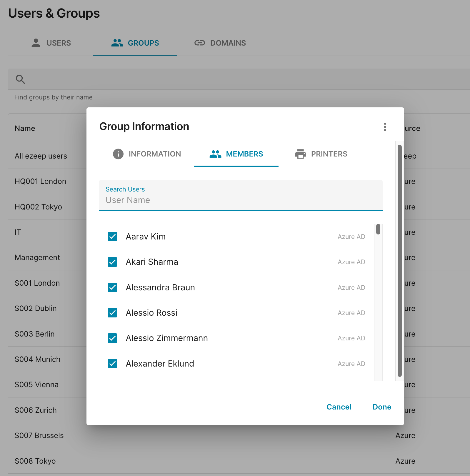Open the Information tab label
The height and width of the screenshot is (476, 470).
click(x=155, y=154)
